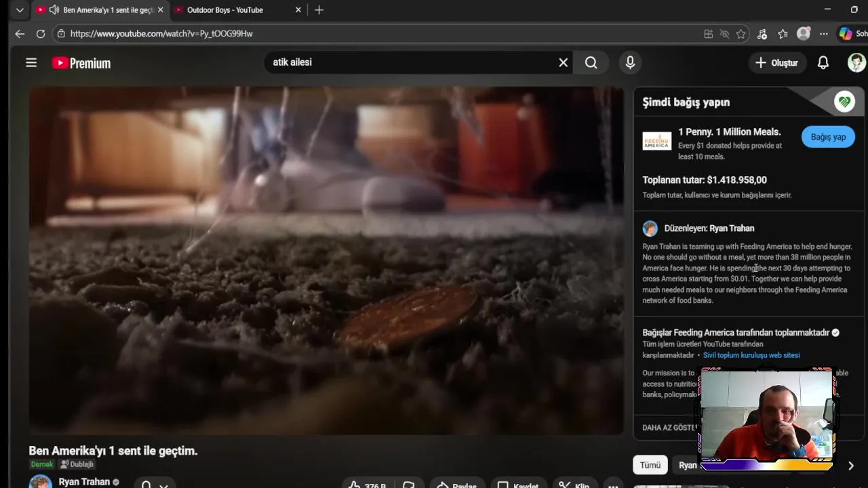868x488 pixels.
Task: Click the video player showing the coin
Action: (326, 261)
